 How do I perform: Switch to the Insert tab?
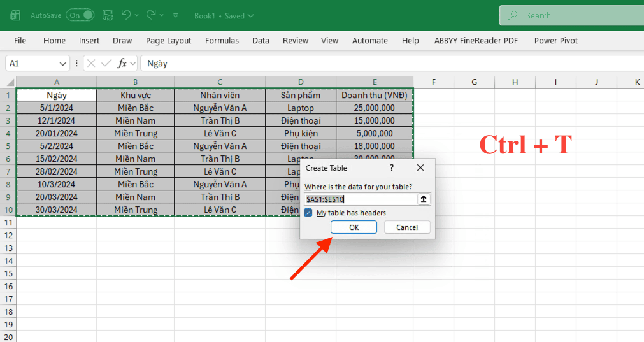[x=89, y=41]
